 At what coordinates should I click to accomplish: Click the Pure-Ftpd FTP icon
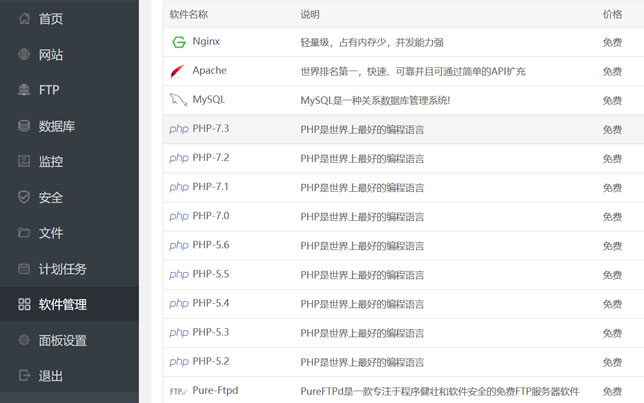coord(179,391)
